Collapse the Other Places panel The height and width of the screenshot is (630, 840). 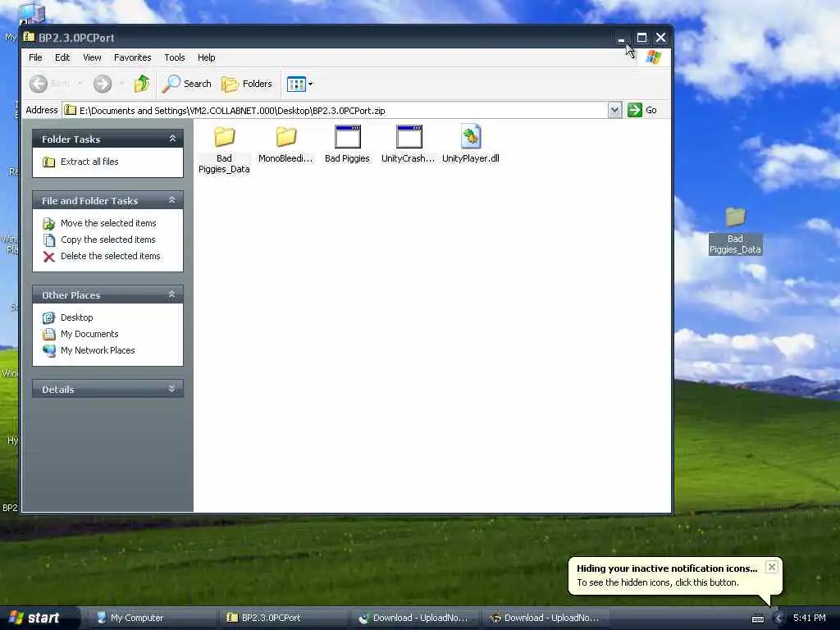point(172,294)
